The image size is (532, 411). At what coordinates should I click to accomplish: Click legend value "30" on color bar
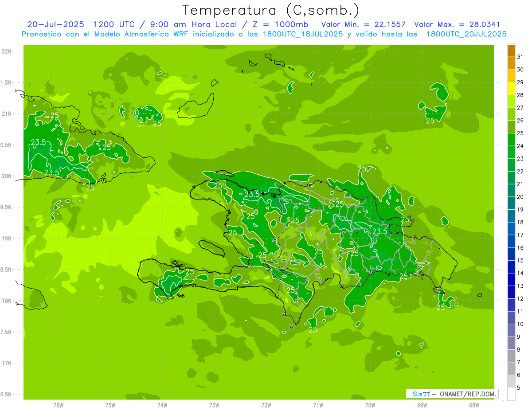click(x=520, y=69)
